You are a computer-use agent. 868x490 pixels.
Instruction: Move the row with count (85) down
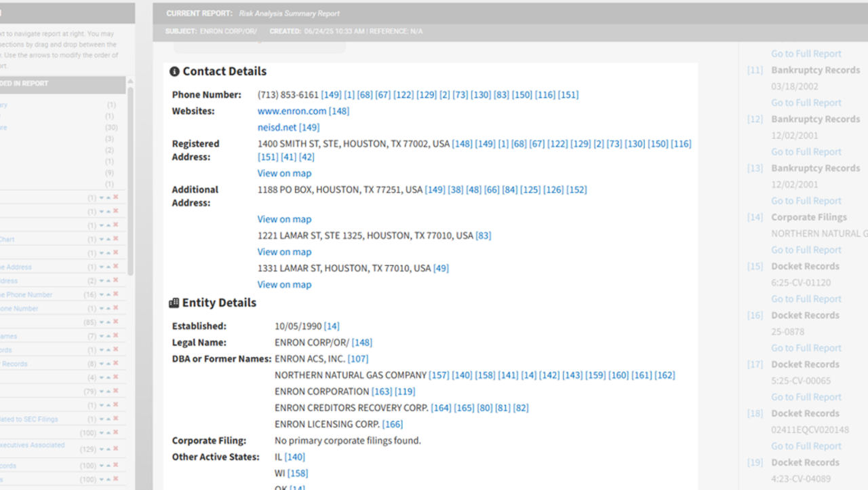pyautogui.click(x=102, y=322)
